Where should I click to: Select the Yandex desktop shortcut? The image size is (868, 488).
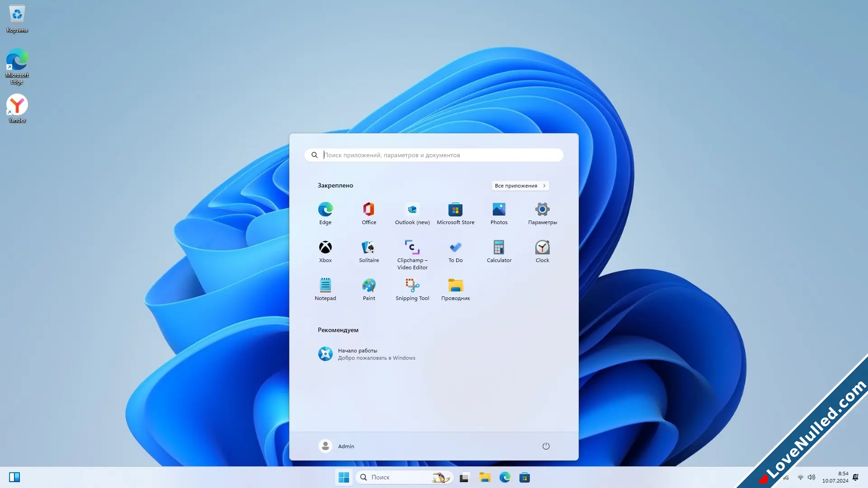pos(17,108)
